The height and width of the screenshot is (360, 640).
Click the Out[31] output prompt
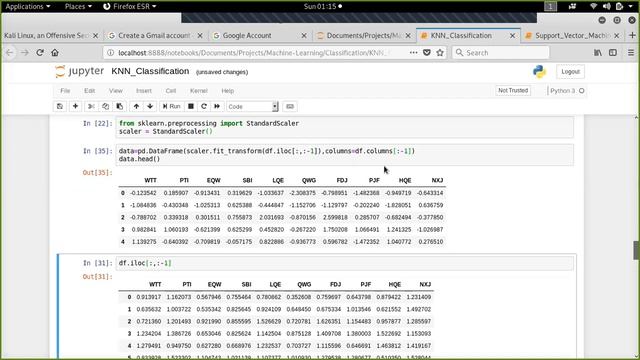point(97,277)
